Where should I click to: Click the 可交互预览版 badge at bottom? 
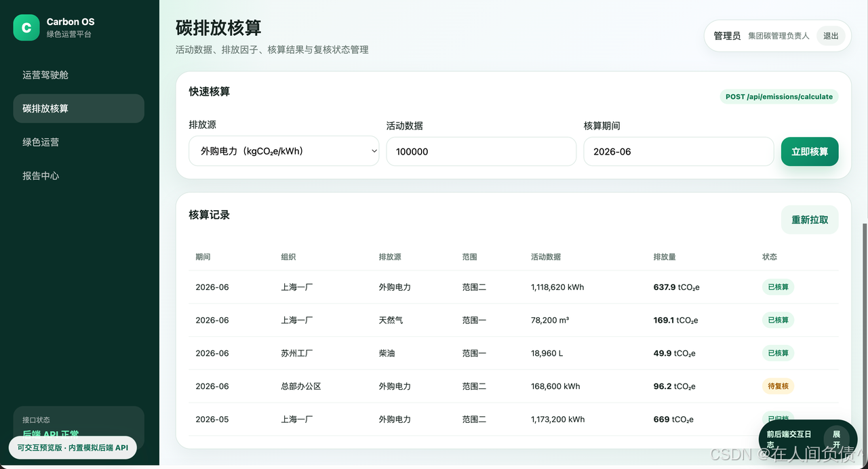(73, 448)
